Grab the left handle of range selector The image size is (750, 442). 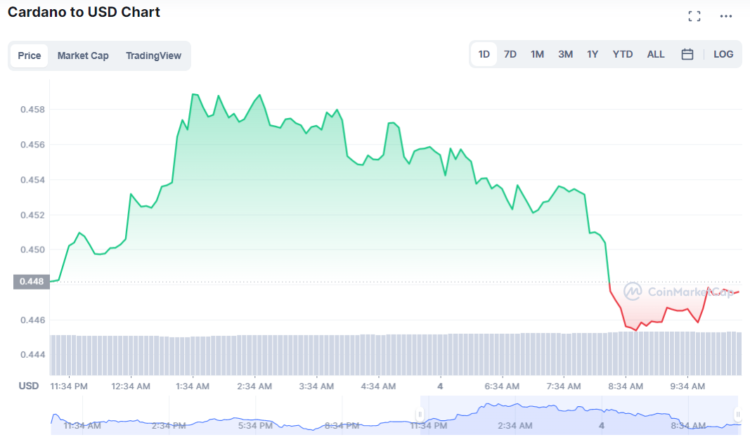[419, 414]
